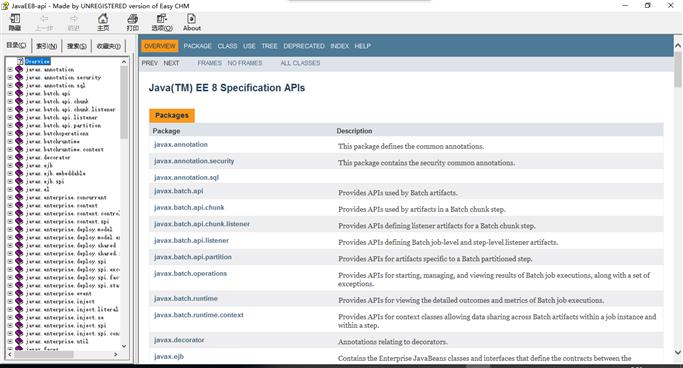Click the Easy CHM title bar app icon
The image size is (683, 368).
(x=5, y=6)
